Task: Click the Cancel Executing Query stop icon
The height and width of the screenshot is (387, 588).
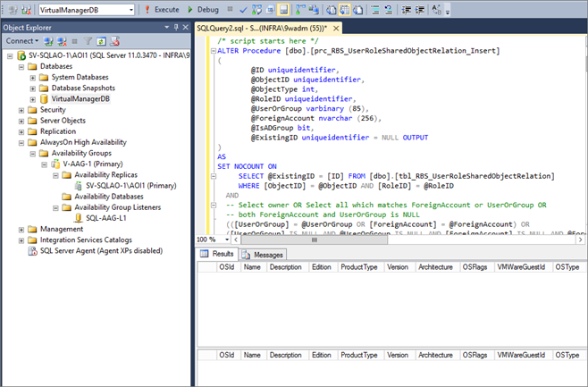Action: [x=230, y=9]
